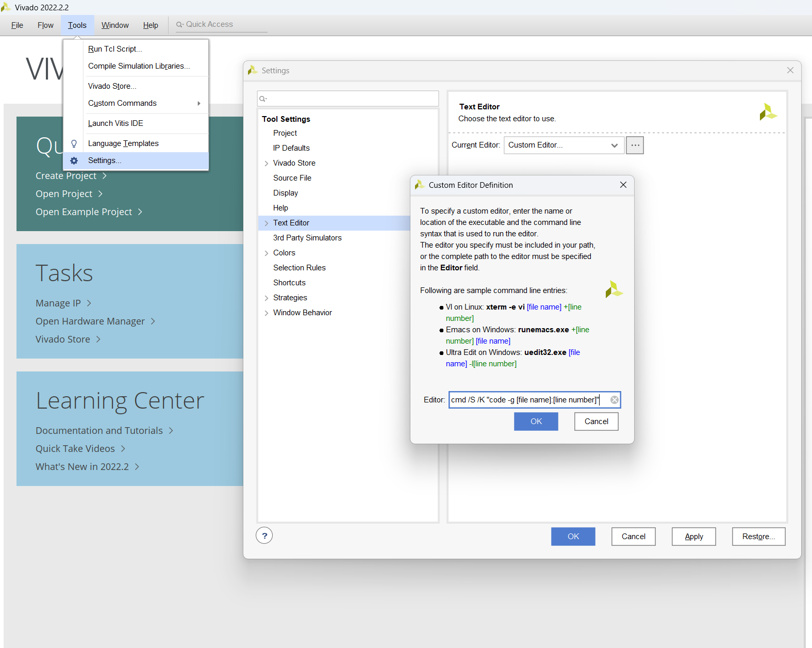This screenshot has height=648, width=812.
Task: Open the File menu
Action: coord(17,25)
